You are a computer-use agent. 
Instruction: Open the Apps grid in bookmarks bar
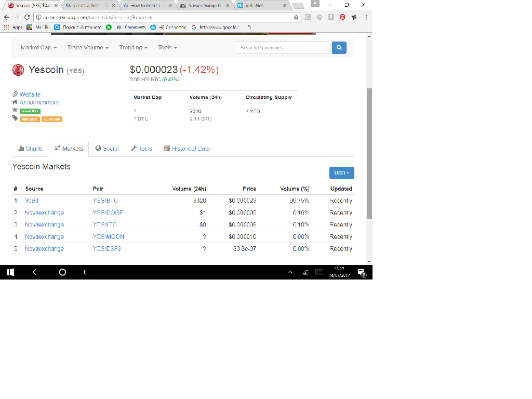coord(13,27)
